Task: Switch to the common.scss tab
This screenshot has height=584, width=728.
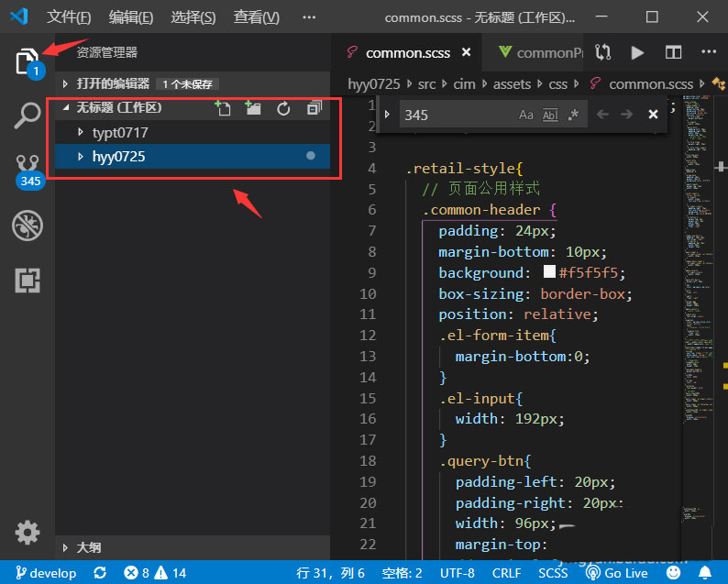Action: pyautogui.click(x=407, y=52)
